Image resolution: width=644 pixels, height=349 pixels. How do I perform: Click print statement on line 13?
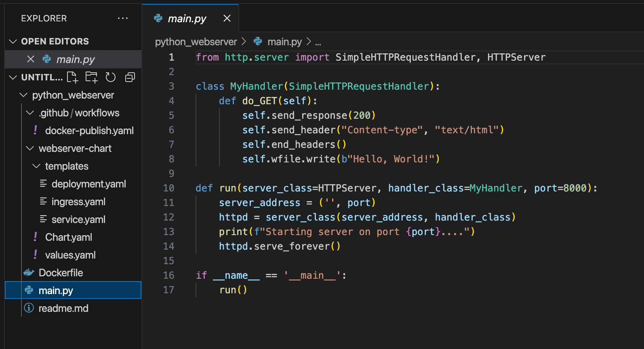(347, 231)
